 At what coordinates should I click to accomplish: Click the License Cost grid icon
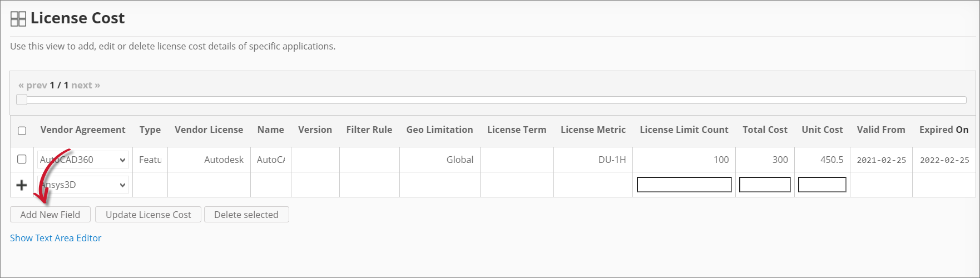(18, 19)
